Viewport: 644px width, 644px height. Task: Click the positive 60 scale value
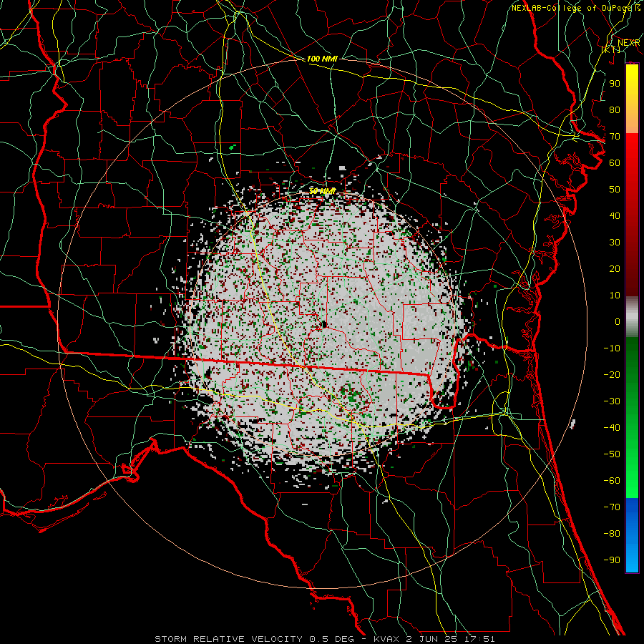pos(615,162)
